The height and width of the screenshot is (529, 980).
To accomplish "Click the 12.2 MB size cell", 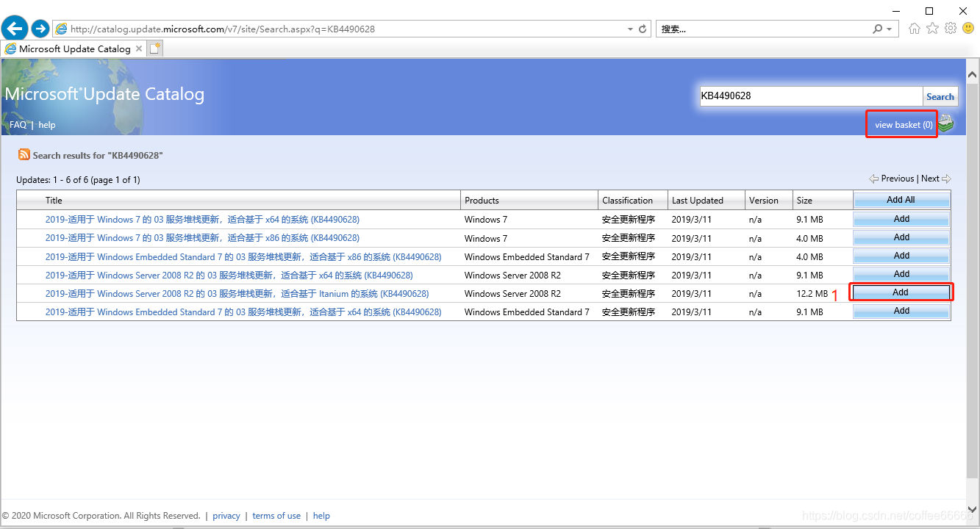I will pyautogui.click(x=812, y=294).
